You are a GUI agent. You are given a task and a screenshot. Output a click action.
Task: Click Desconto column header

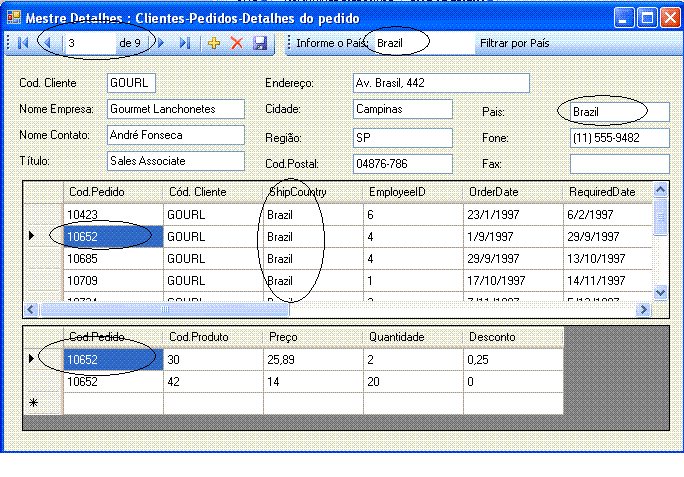pos(513,337)
